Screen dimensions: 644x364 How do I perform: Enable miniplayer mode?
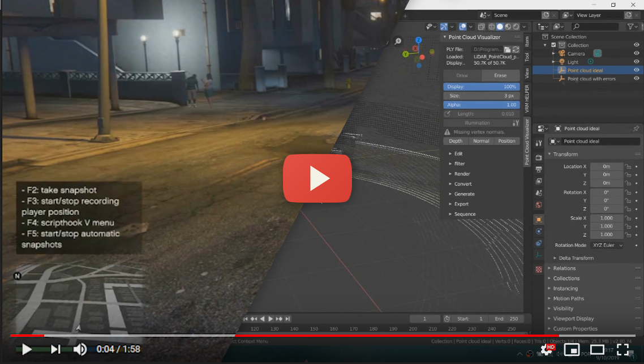[572, 350]
